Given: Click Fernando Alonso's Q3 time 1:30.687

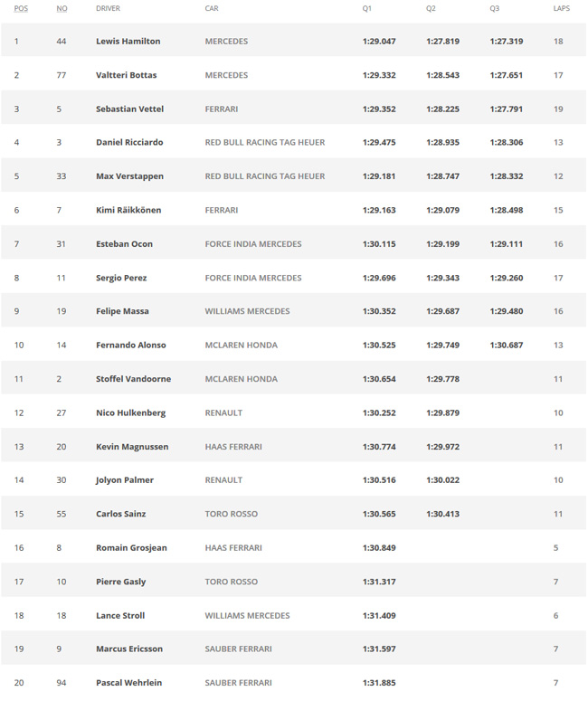Looking at the screenshot, I should (507, 346).
